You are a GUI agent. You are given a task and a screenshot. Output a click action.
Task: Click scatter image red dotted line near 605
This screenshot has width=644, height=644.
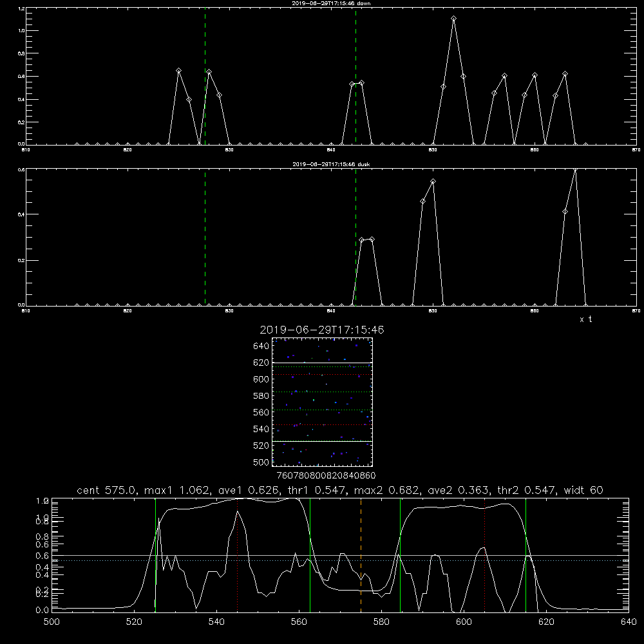tap(322, 375)
